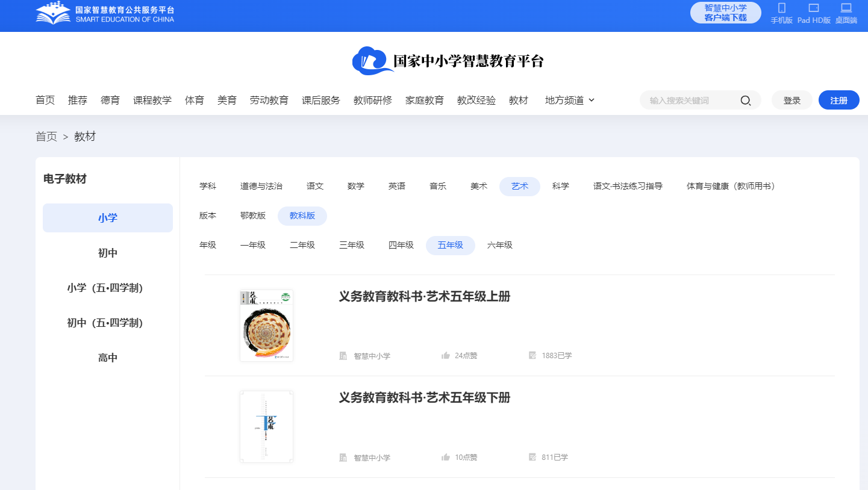Open the 课程教学 navigation tab
The width and height of the screenshot is (868, 490).
tap(152, 100)
